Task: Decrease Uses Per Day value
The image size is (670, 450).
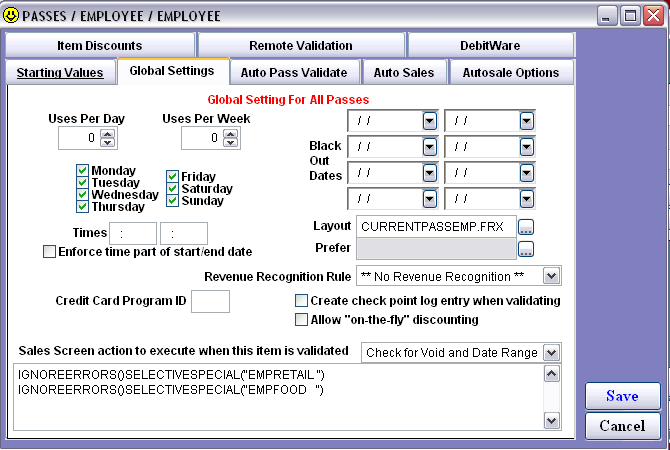Action: (107, 142)
